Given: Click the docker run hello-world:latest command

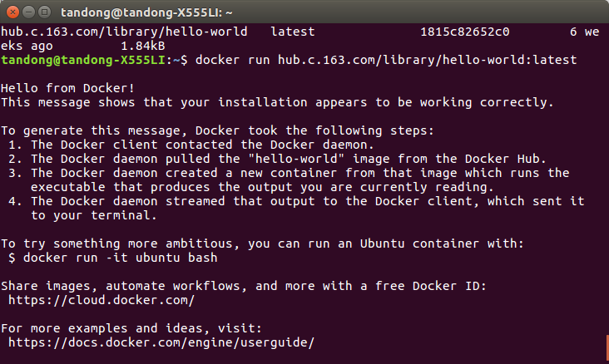Looking at the screenshot, I should pos(386,60).
